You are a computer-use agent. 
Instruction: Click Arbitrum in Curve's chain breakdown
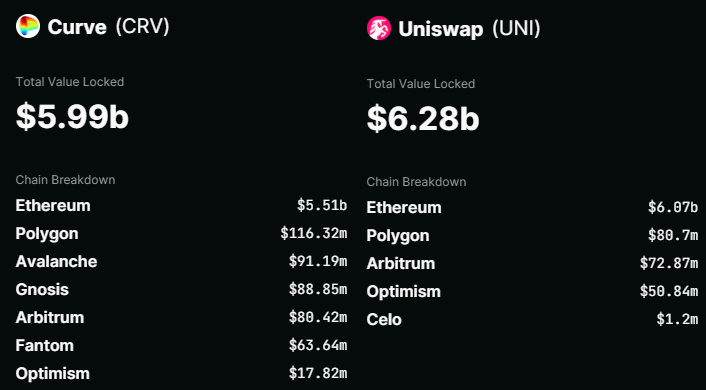point(181,317)
